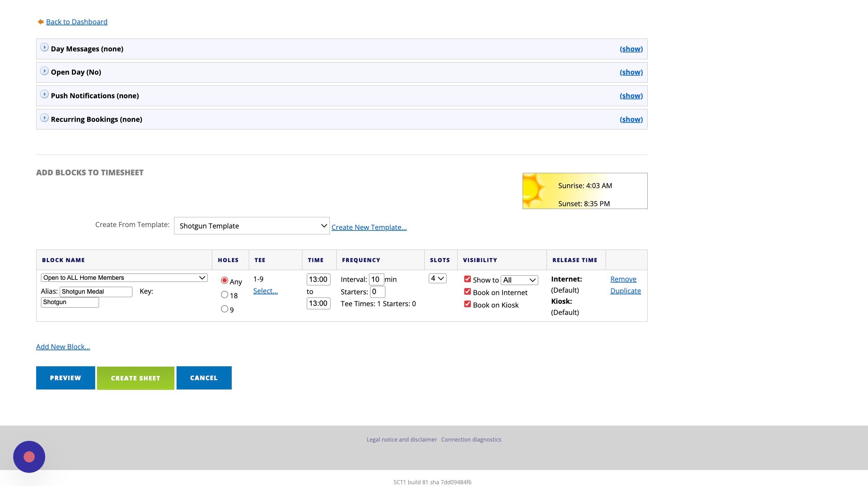This screenshot has width=868, height=486.
Task: Show the Day Messages section
Action: point(631,49)
